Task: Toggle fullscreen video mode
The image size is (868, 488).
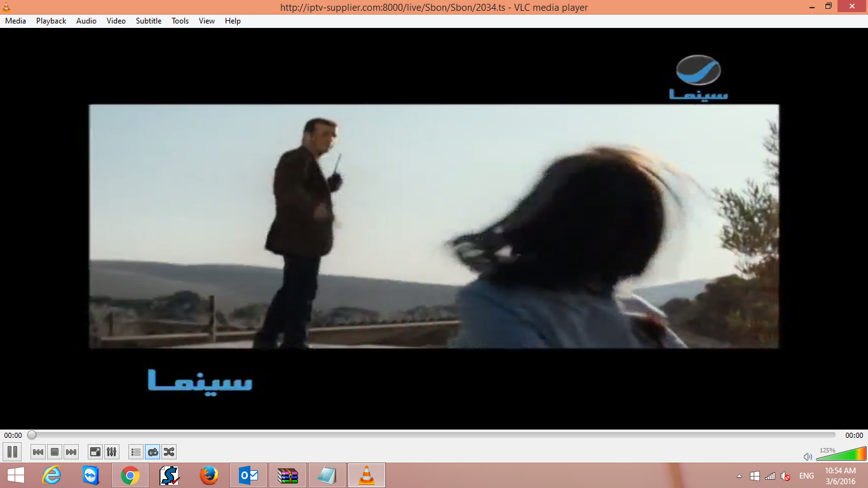Action: click(95, 452)
